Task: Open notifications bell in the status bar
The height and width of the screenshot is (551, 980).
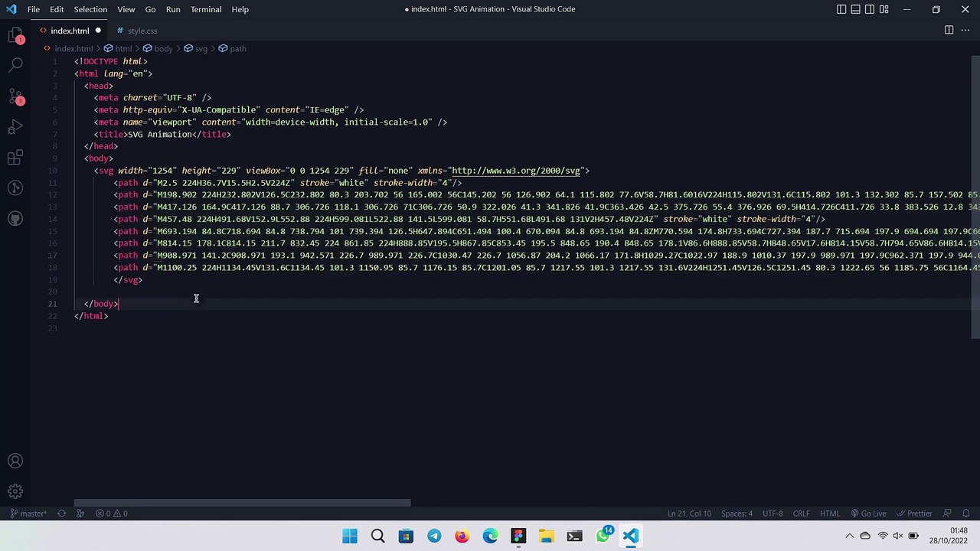Action: 966,514
